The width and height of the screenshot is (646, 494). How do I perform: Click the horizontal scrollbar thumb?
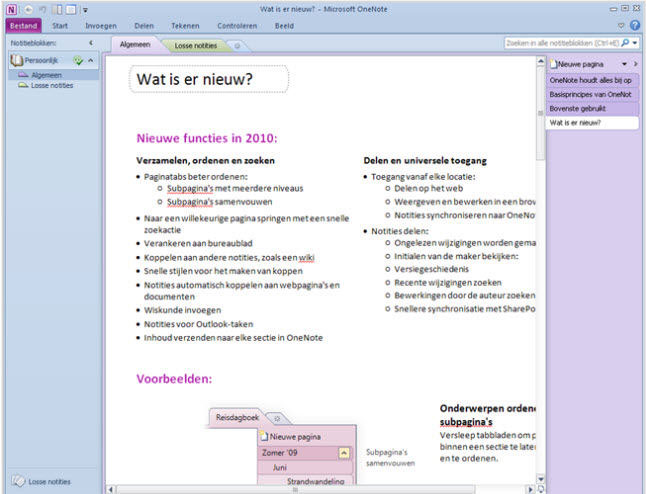click(x=295, y=489)
